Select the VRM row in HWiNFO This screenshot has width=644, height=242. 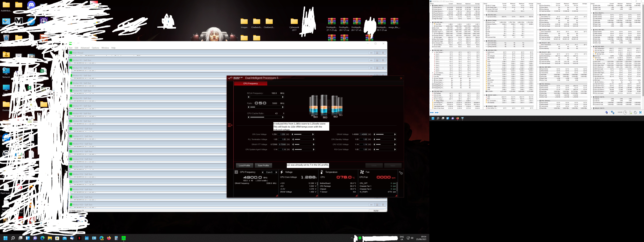click(509, 97)
